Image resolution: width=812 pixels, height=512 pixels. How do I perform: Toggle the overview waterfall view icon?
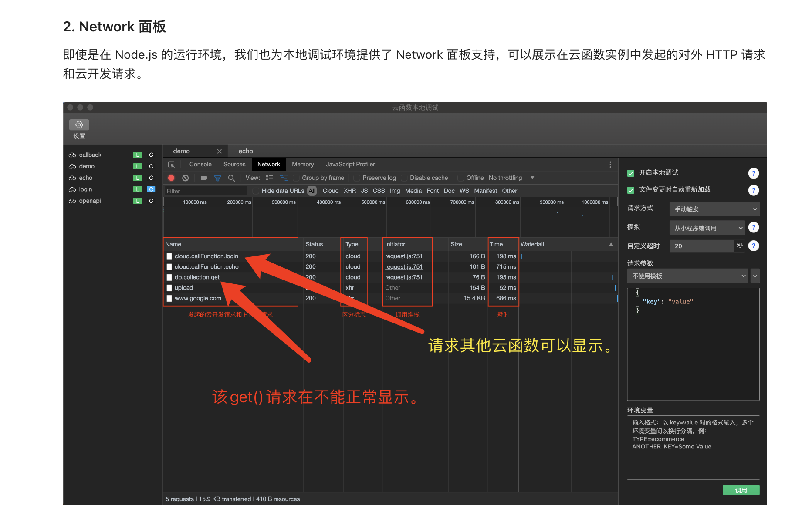point(284,178)
